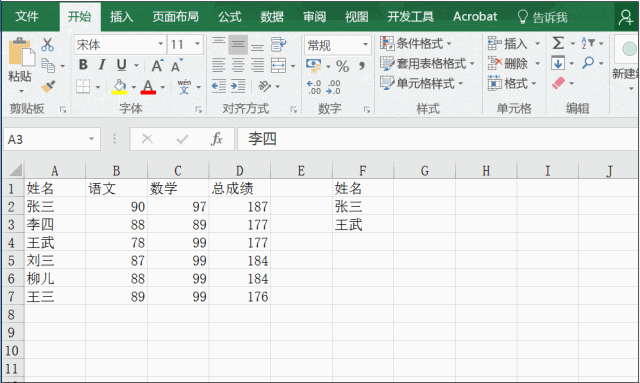Click the AutoSum sigma icon
The image size is (640, 383).
click(558, 43)
